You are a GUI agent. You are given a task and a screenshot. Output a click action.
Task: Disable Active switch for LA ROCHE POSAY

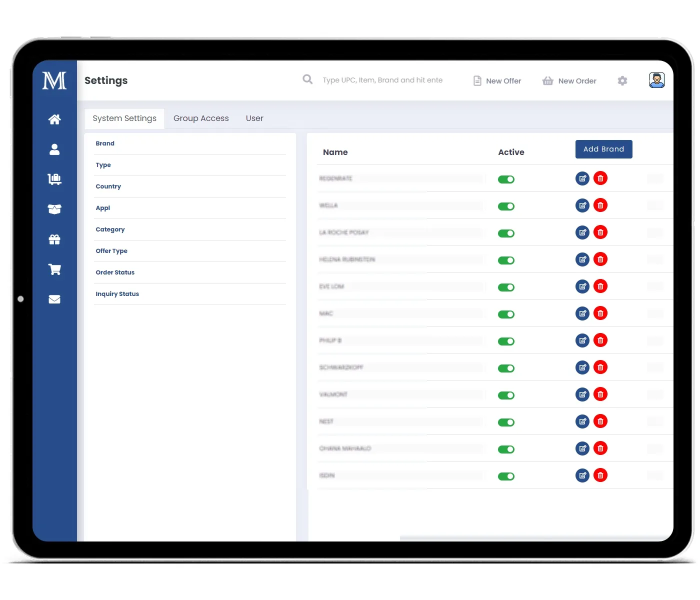pos(506,233)
